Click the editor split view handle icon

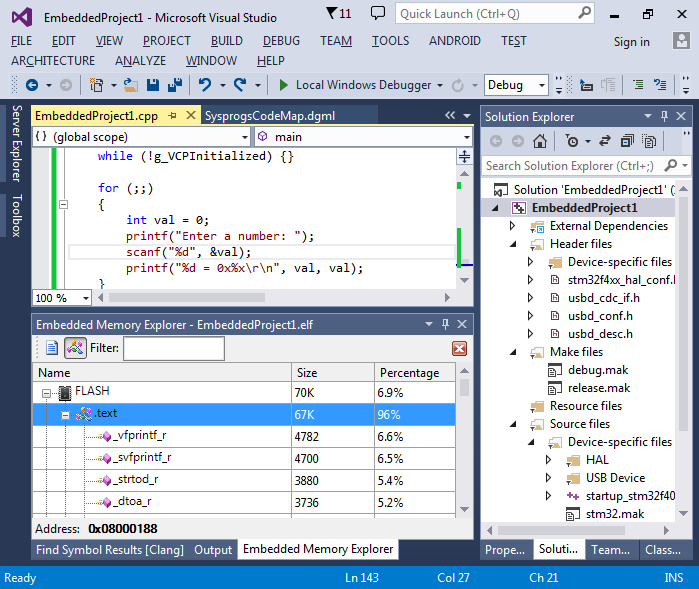point(464,157)
